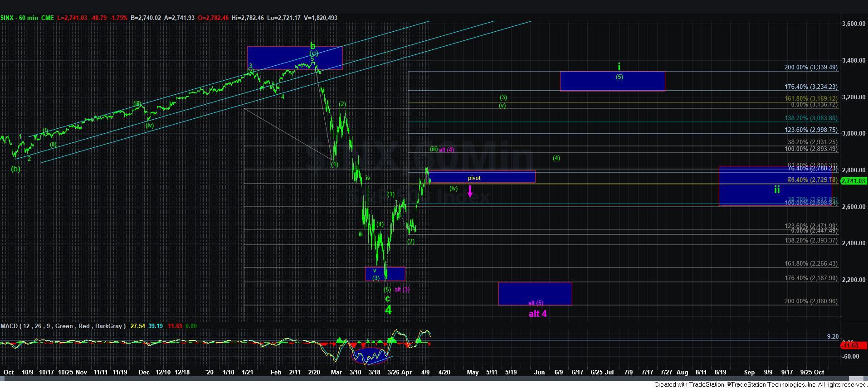Click the $INX - 60 min CME symbol label

click(x=27, y=18)
